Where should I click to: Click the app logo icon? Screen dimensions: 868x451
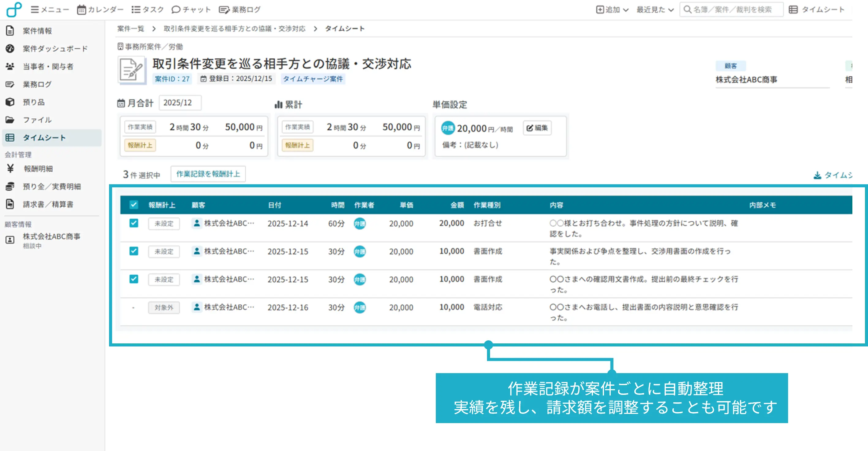click(x=14, y=10)
